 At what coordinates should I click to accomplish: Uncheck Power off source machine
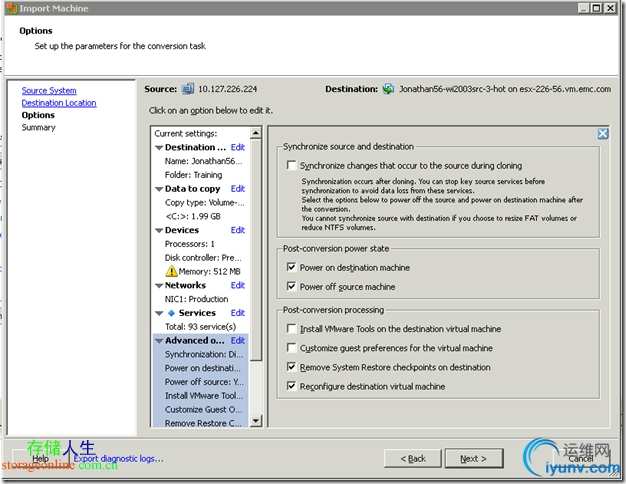click(x=291, y=286)
